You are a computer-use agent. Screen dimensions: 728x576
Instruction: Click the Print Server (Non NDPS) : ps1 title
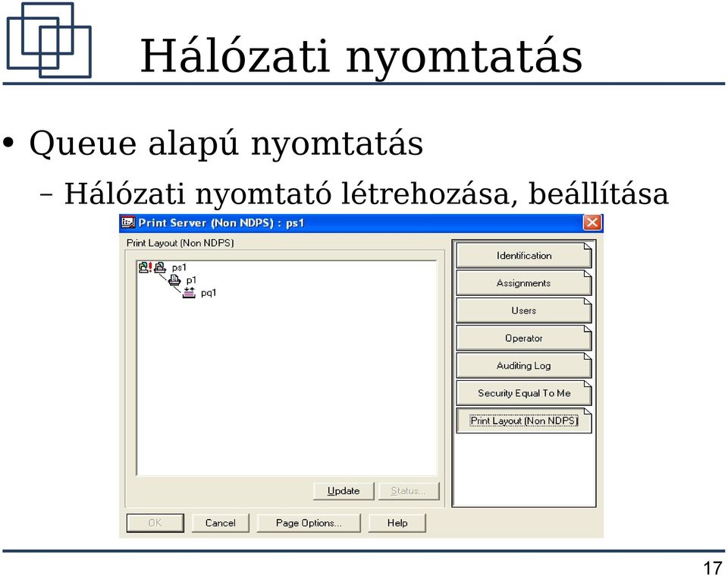[x=221, y=223]
